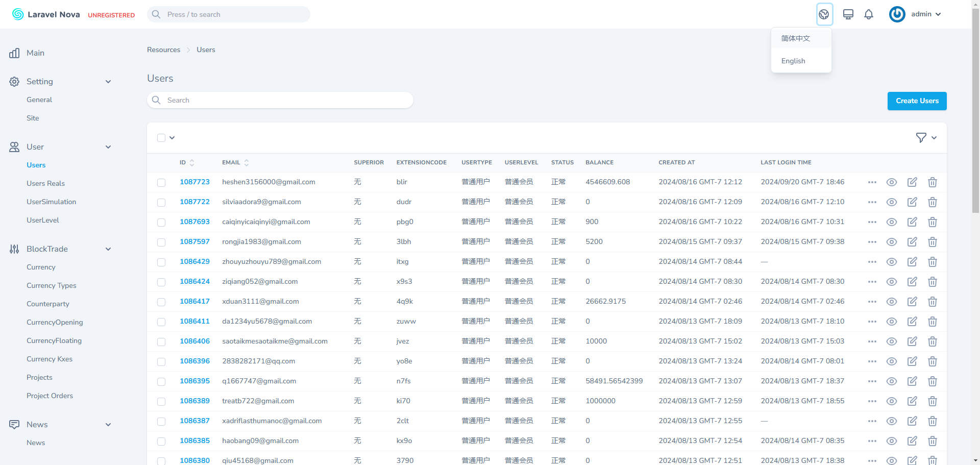Open the notifications bell
The width and height of the screenshot is (980, 465).
(x=868, y=14)
